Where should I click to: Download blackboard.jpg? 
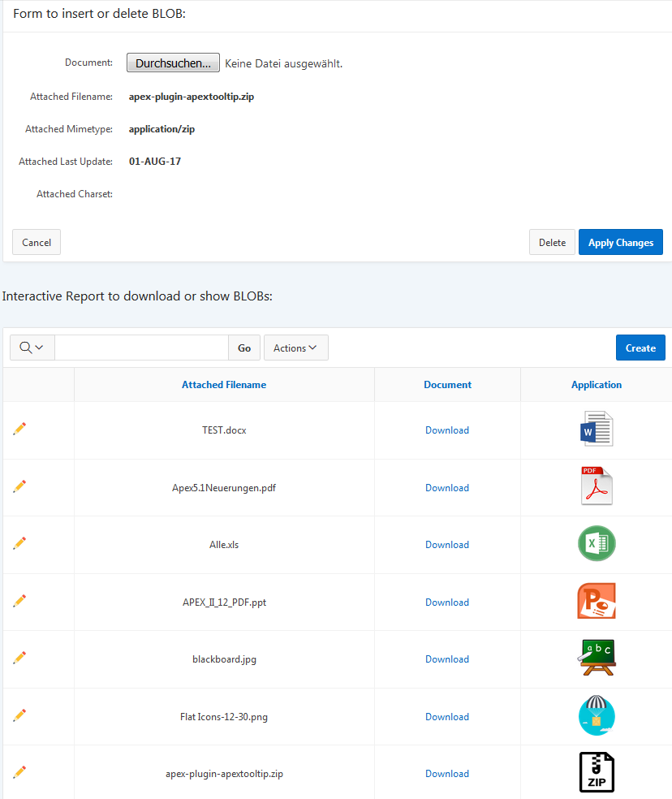(x=447, y=659)
